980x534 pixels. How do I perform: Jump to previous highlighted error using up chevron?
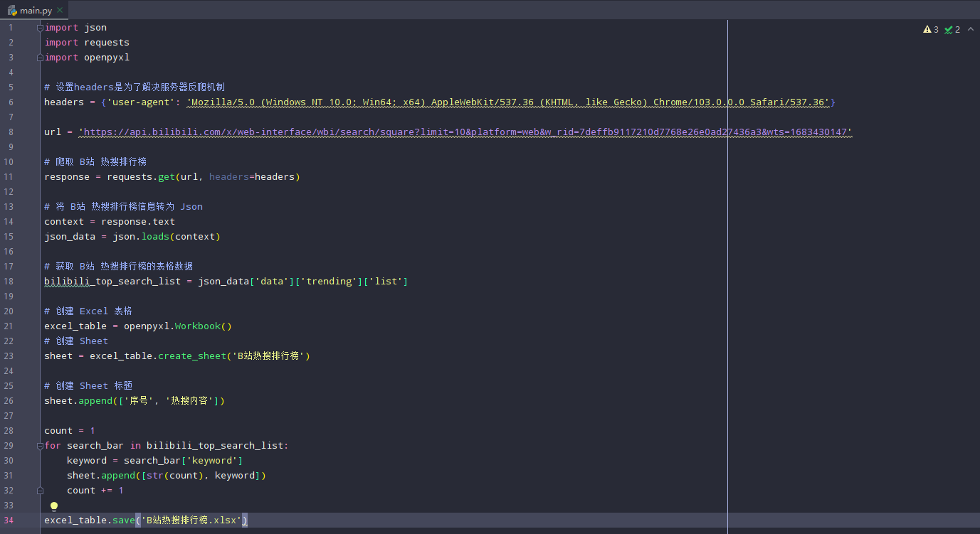point(971,29)
